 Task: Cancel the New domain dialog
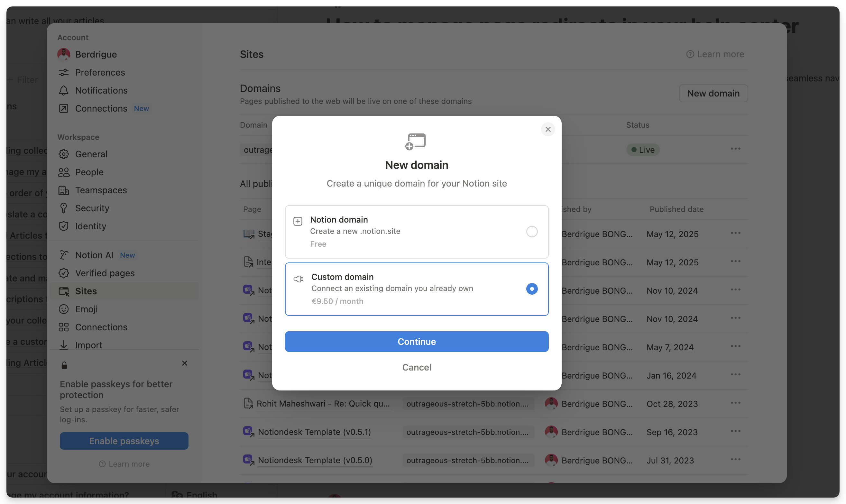[x=416, y=367]
